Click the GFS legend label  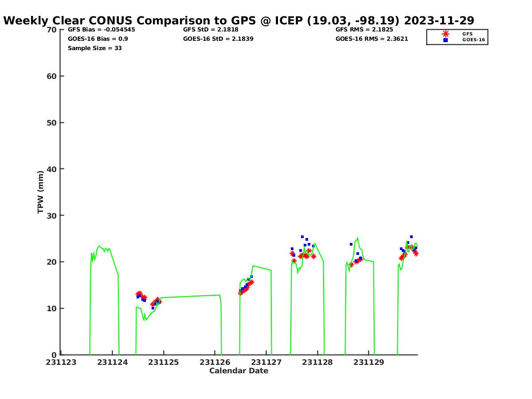tap(467, 34)
